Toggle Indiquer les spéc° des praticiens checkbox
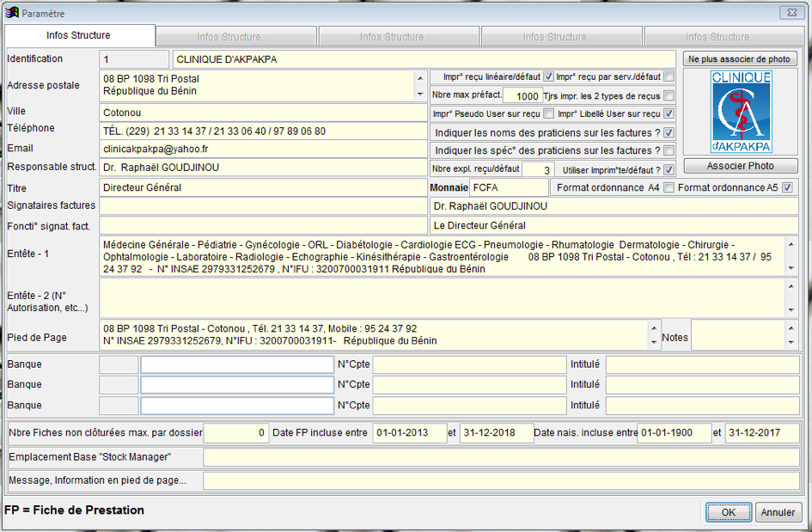 [x=669, y=150]
